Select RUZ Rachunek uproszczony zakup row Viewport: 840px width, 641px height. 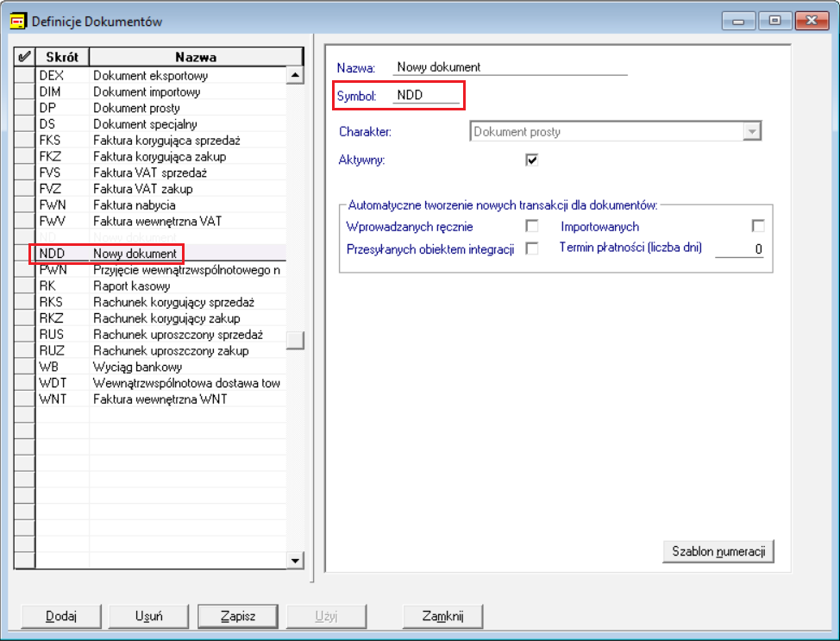[x=160, y=350]
